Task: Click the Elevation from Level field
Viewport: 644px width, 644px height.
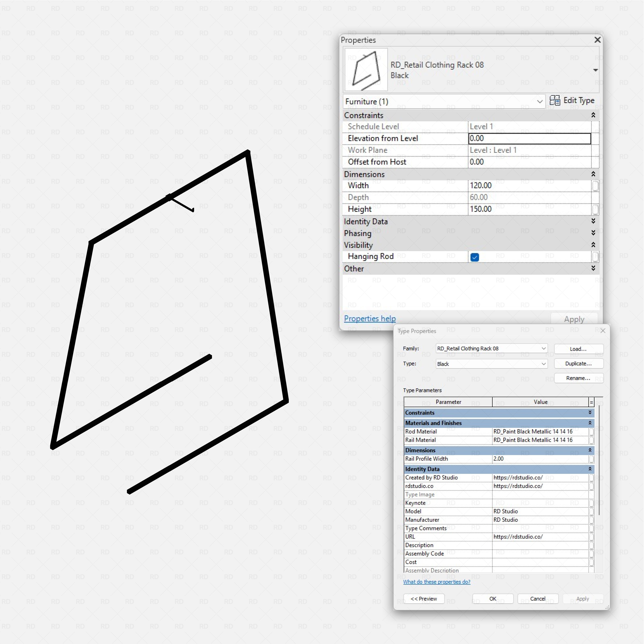Action: coord(529,138)
